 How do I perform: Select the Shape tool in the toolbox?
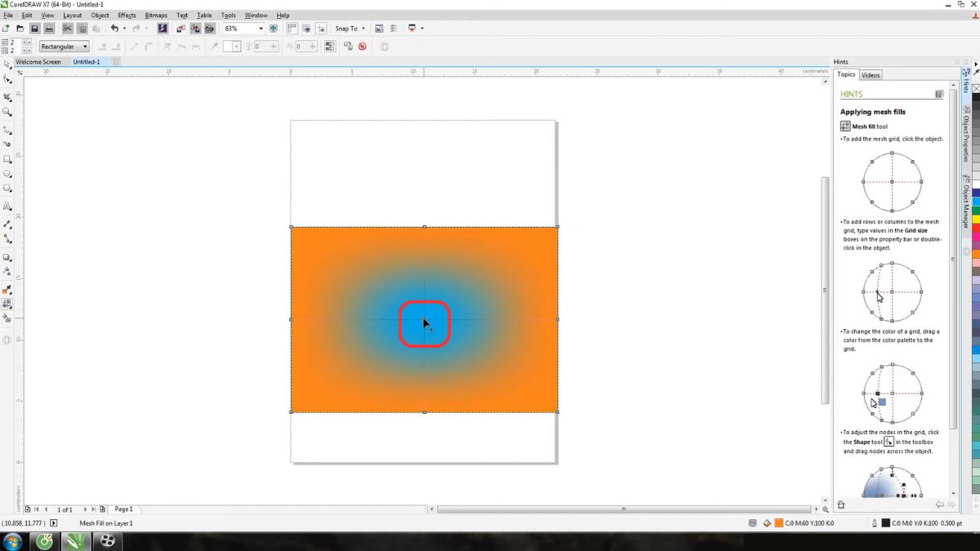7,79
